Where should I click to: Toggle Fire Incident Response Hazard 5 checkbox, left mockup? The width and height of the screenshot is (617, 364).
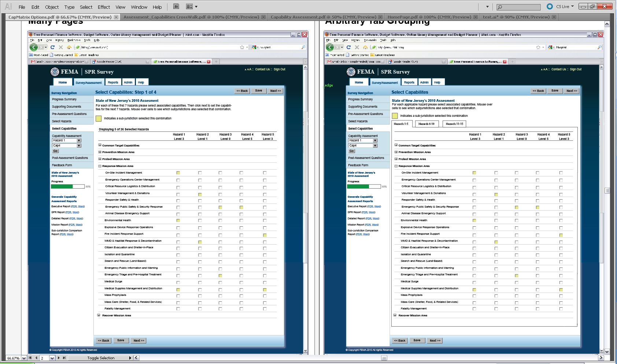(x=265, y=235)
